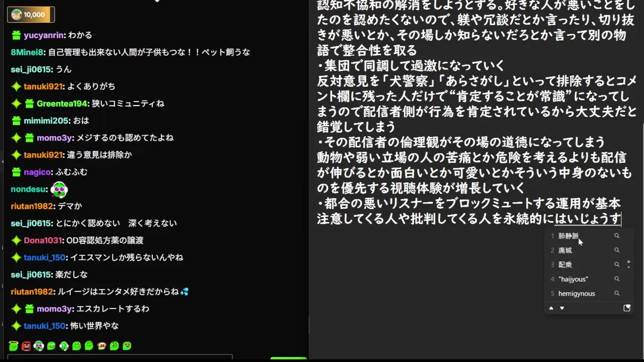Image resolution: width=644 pixels, height=362 pixels.
Task: Click the 10,000 channel points badge
Action: tap(31, 15)
